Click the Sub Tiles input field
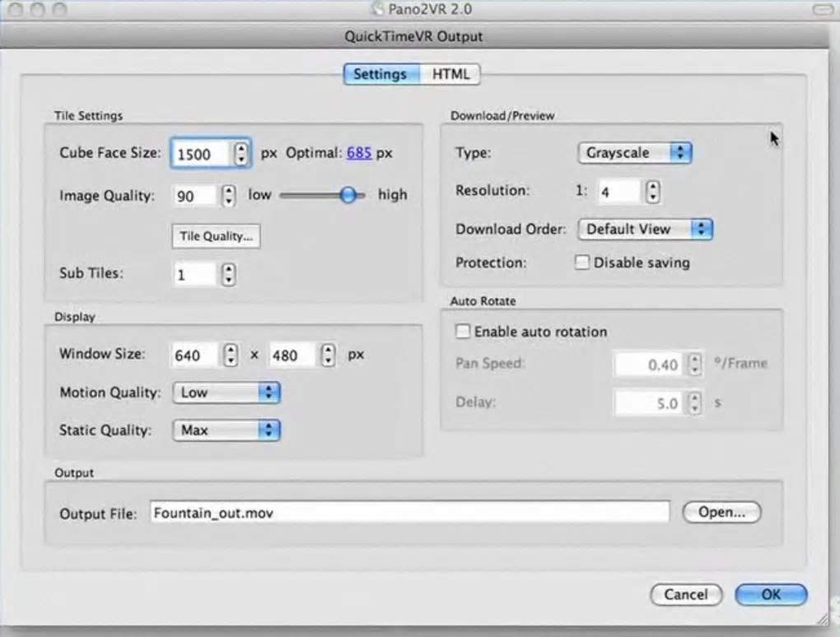 pos(195,275)
